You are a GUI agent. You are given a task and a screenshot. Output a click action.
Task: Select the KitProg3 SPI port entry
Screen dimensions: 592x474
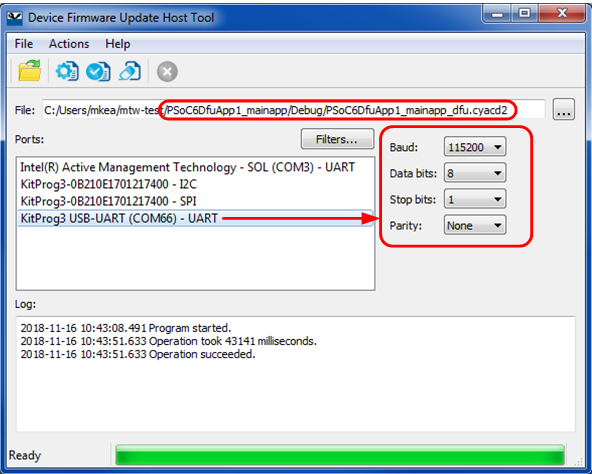click(x=195, y=201)
